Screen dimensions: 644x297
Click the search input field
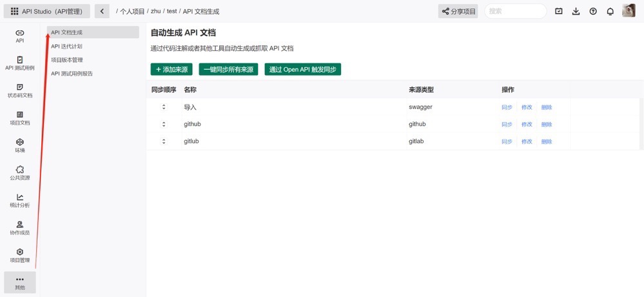pos(514,12)
